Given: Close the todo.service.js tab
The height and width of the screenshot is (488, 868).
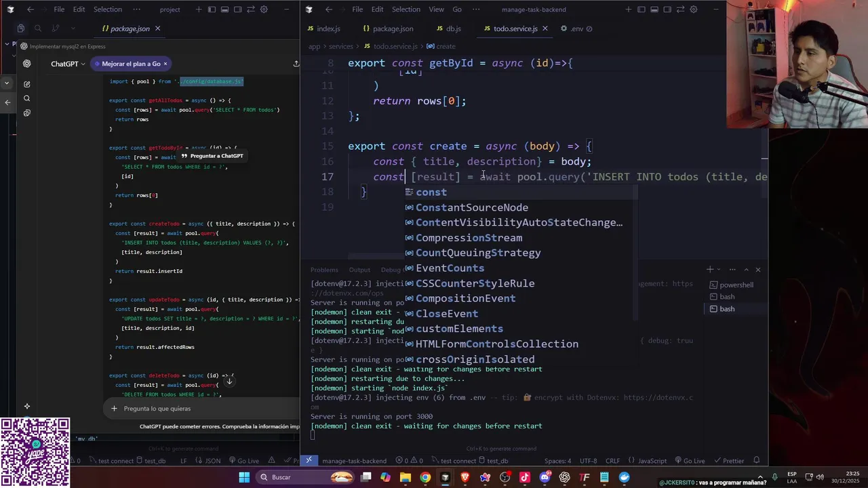Looking at the screenshot, I should click(544, 28).
